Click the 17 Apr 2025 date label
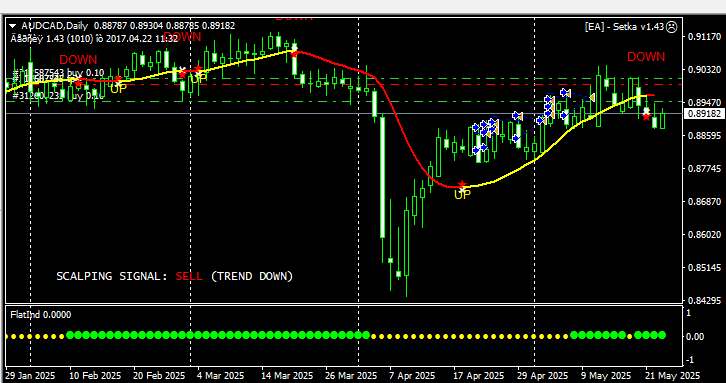 [x=479, y=375]
